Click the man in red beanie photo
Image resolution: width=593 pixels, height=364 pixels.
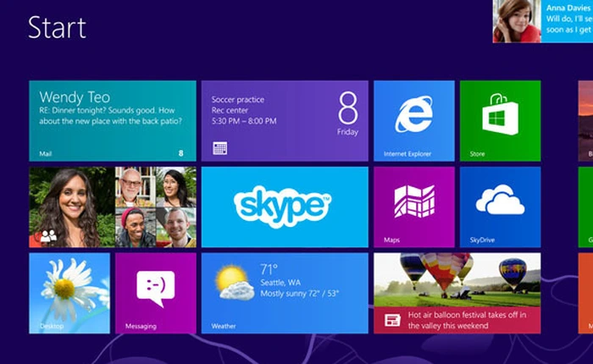[135, 228]
